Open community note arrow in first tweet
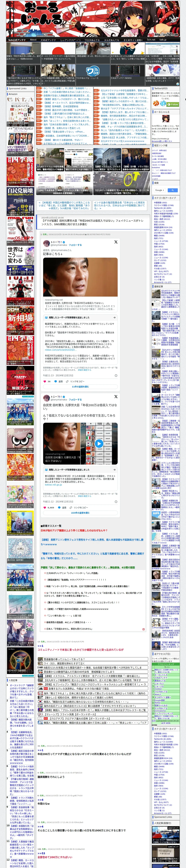The height and width of the screenshot is (868, 186). pyautogui.click(x=114, y=317)
